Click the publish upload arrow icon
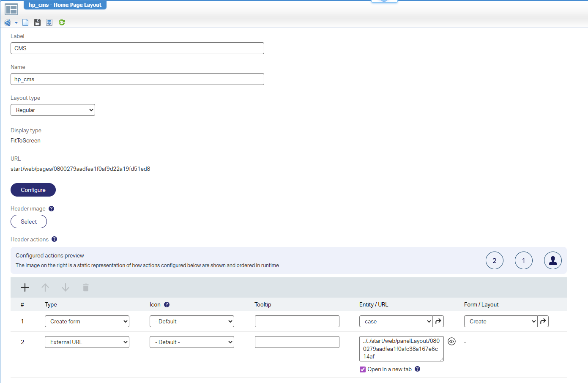Image resolution: width=588 pixels, height=383 pixels. point(49,22)
